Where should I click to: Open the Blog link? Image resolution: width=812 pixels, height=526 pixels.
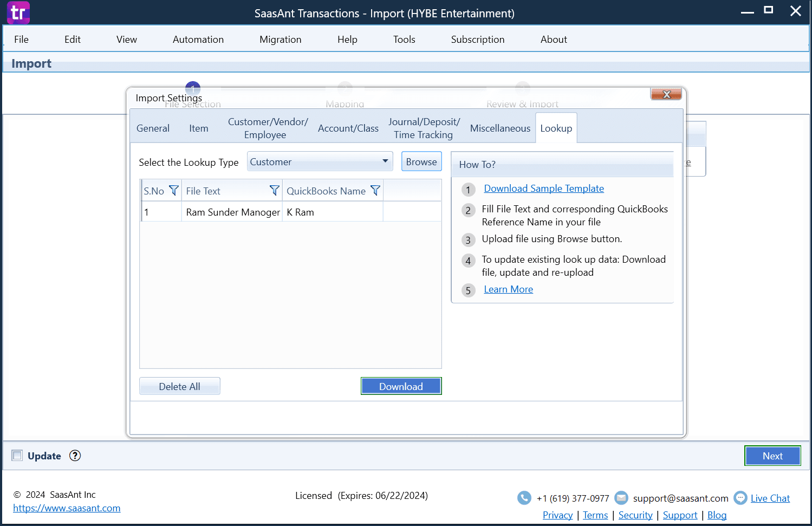(x=717, y=515)
